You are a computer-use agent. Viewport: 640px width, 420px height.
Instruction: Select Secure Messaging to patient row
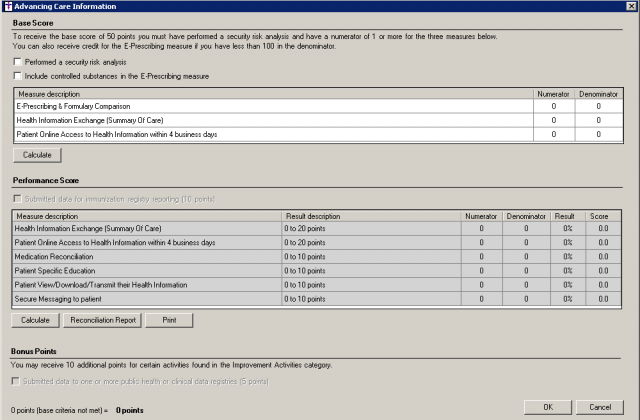point(150,298)
